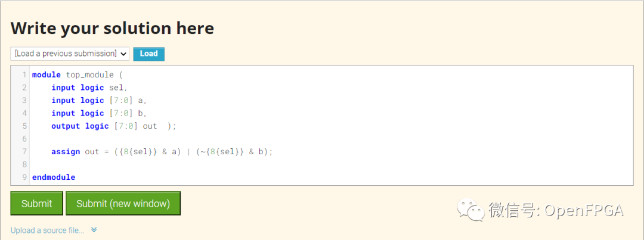644x240 pixels.
Task: Click the "input logic [7:0] a," line
Action: point(99,101)
